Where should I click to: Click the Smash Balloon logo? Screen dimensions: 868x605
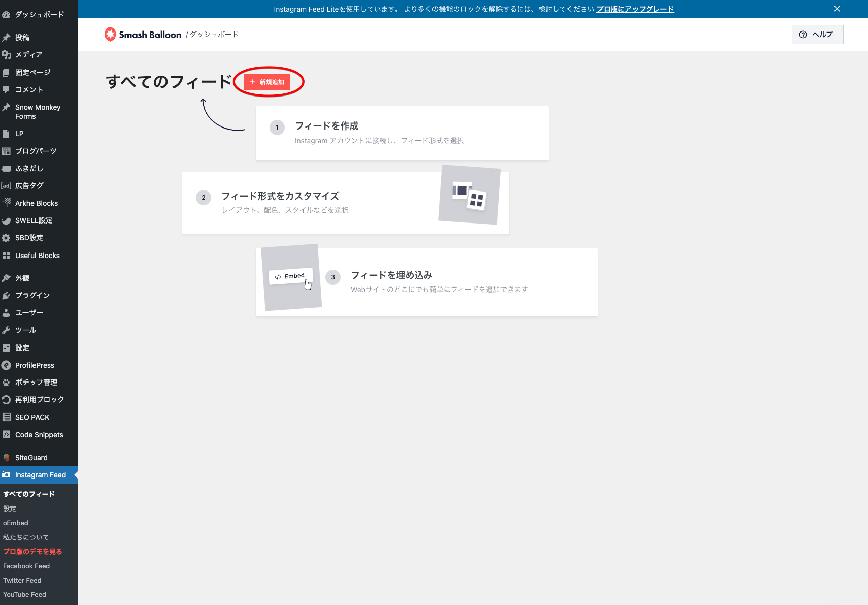point(143,35)
